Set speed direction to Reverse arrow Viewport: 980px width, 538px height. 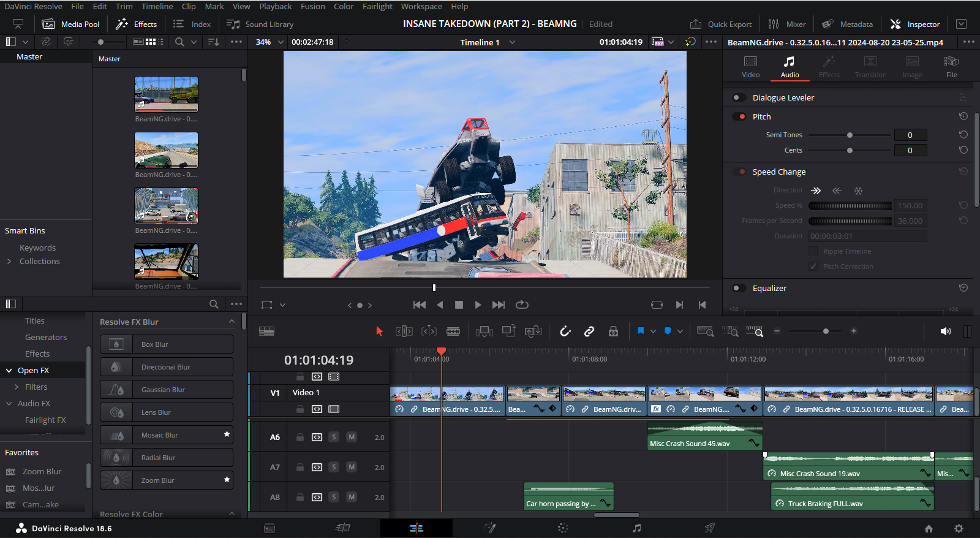[x=837, y=191]
